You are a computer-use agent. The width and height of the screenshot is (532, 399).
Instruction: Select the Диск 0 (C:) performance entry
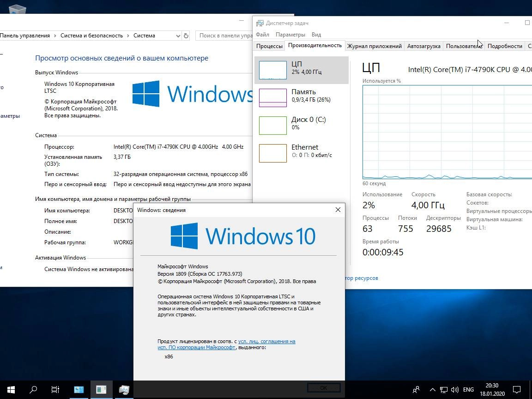(x=301, y=126)
